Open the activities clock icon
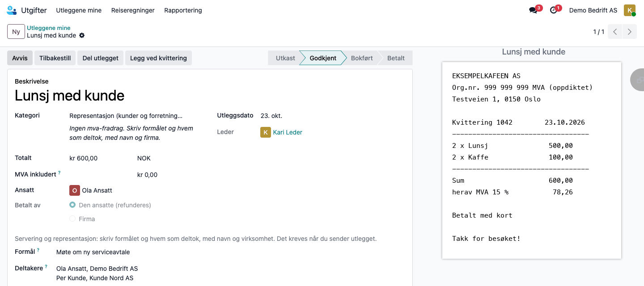644x286 pixels. point(554,10)
